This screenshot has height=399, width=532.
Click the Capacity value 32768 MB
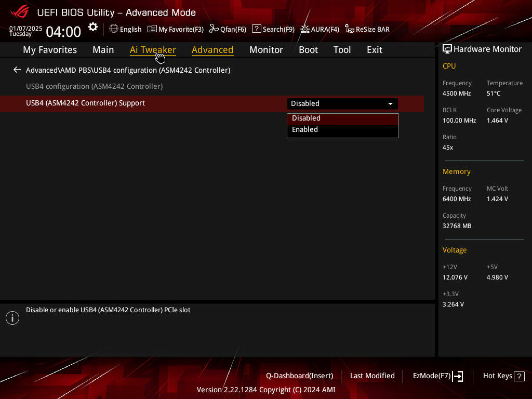point(457,226)
